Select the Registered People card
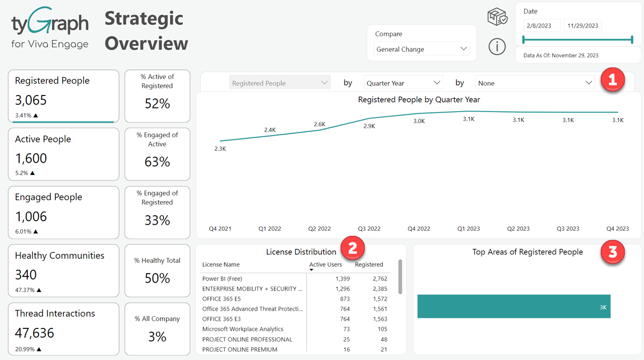The height and width of the screenshot is (360, 644). click(64, 96)
